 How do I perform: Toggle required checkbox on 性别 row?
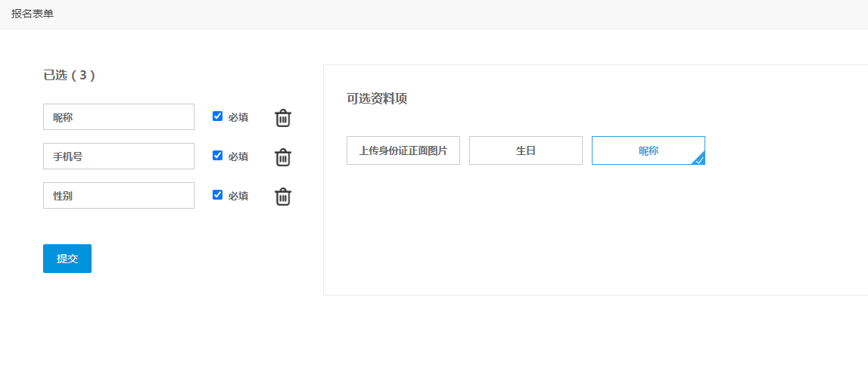coord(217,195)
